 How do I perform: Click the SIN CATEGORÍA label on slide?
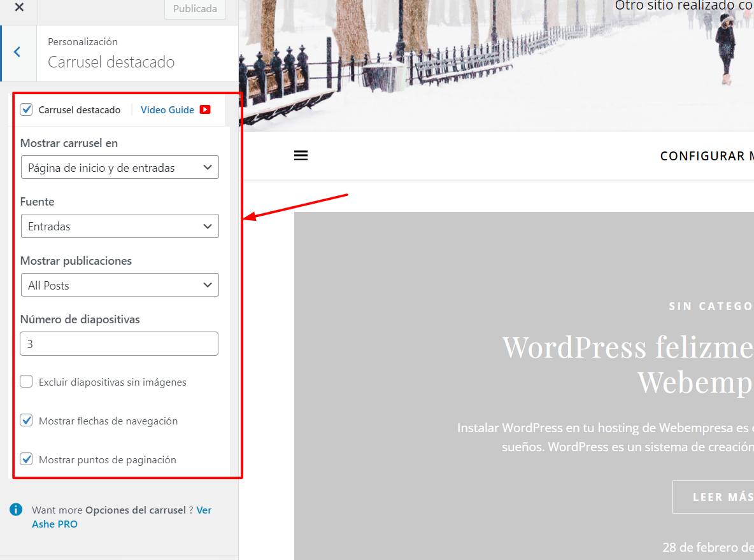pos(711,306)
